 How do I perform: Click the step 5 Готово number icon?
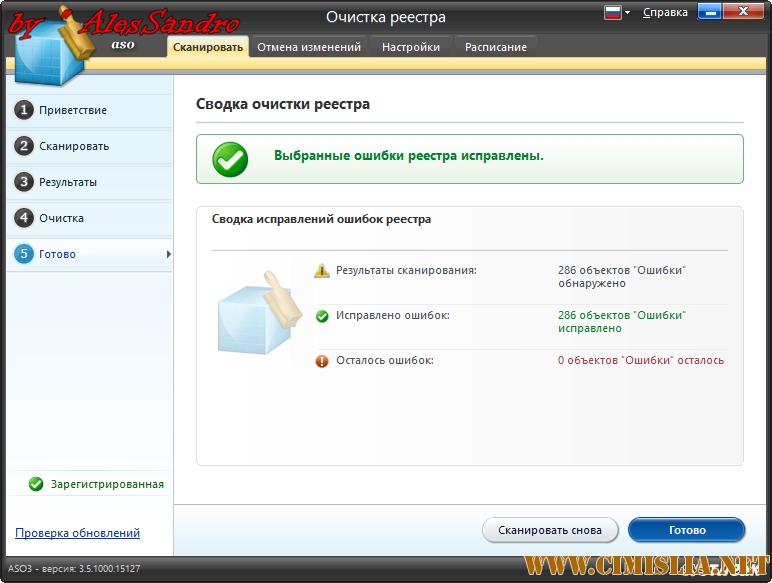23,254
